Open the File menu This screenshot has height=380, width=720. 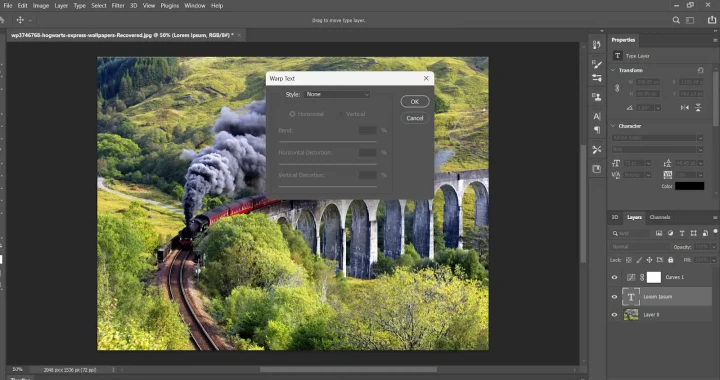(x=8, y=6)
